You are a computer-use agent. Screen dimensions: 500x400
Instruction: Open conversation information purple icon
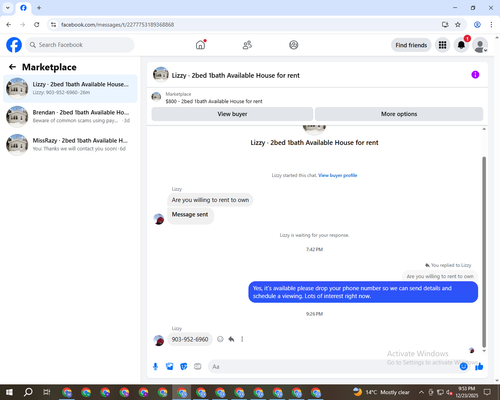475,75
